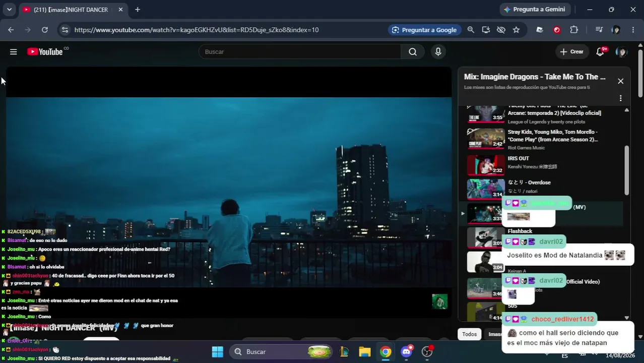The height and width of the screenshot is (363, 644).
Task: Select the playlist entry with 3:46 duration
Action: pos(486,288)
